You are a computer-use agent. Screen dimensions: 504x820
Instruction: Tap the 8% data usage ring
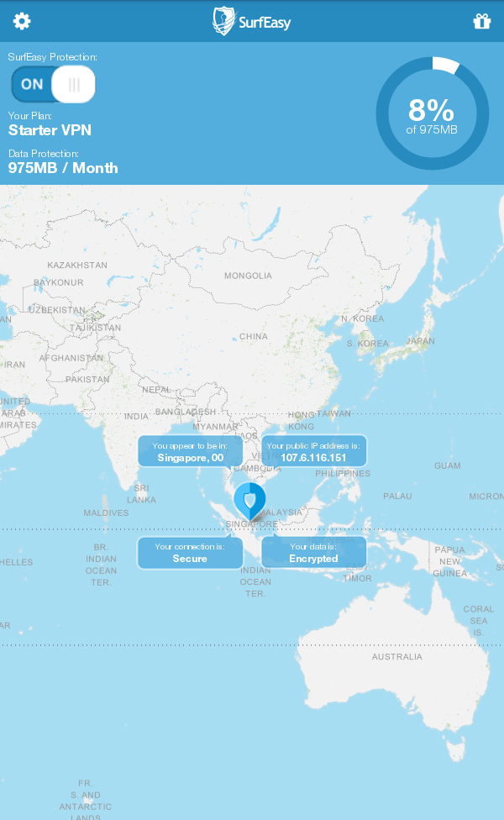tap(433, 113)
